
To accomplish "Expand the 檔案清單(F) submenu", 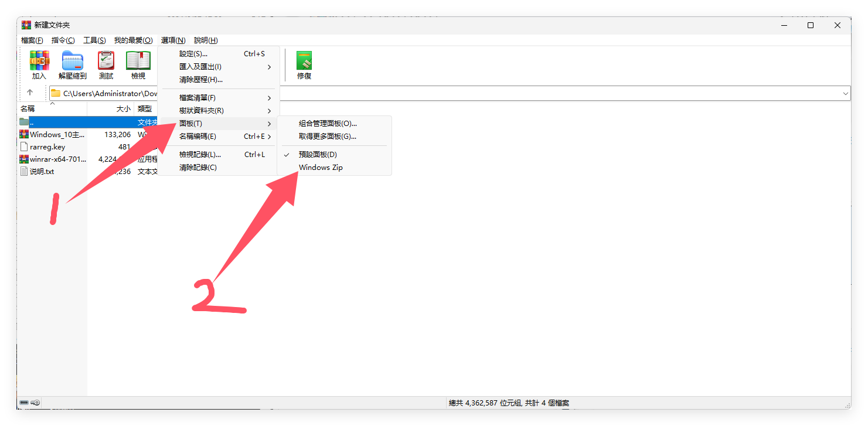I will click(218, 98).
